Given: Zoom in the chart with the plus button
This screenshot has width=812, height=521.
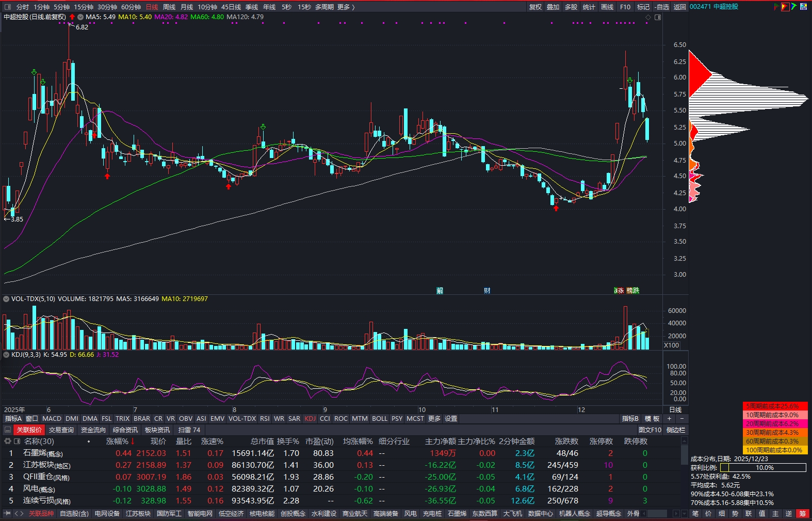Looking at the screenshot, I should pos(670,419).
